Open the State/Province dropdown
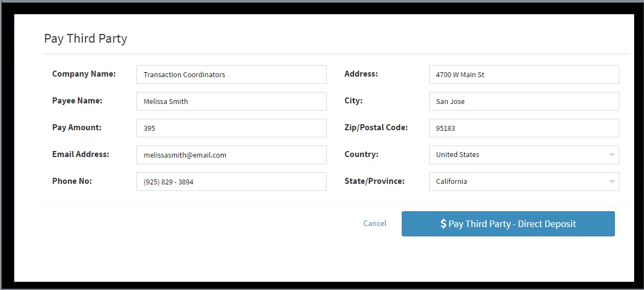This screenshot has width=644, height=290. click(x=524, y=182)
